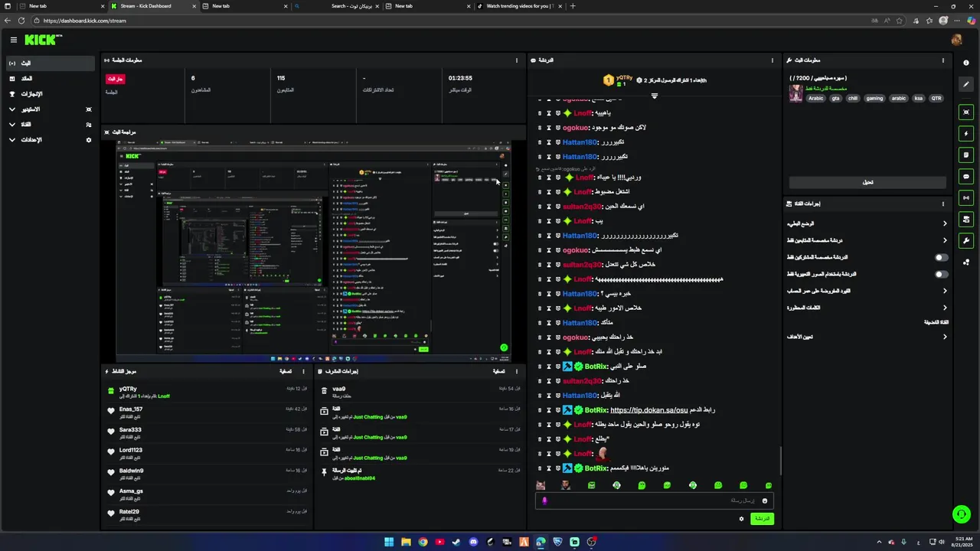
Task: Open the green support chat bubble
Action: click(962, 514)
